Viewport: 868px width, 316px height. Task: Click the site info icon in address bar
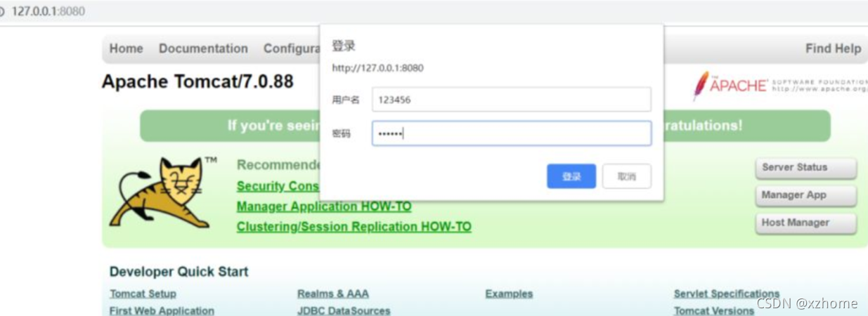2,12
